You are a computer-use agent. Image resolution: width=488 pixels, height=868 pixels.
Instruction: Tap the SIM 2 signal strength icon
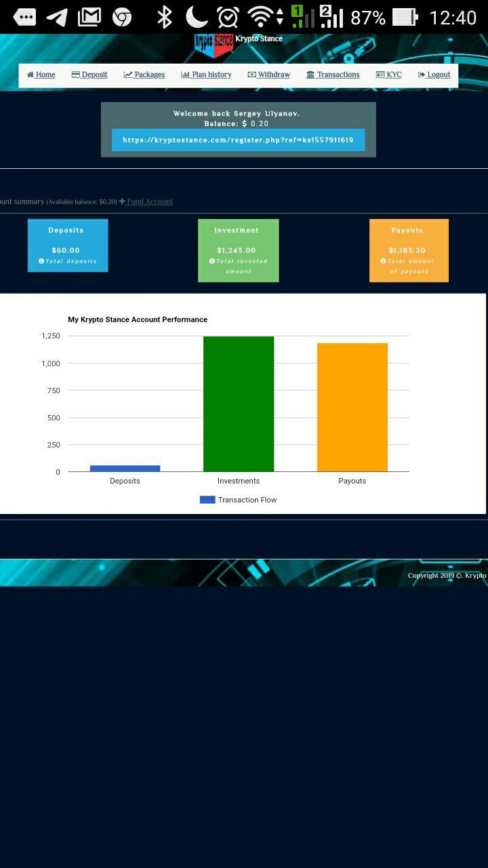coord(331,16)
